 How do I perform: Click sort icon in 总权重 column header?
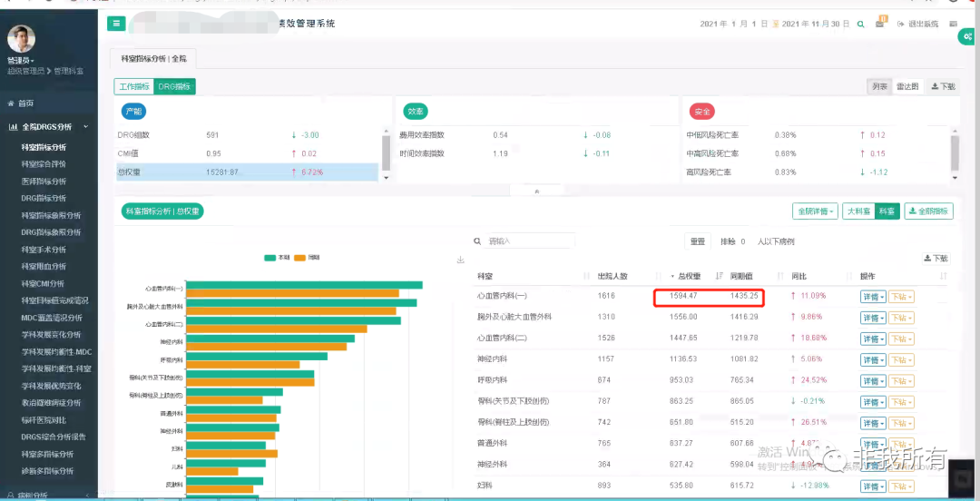pos(720,276)
